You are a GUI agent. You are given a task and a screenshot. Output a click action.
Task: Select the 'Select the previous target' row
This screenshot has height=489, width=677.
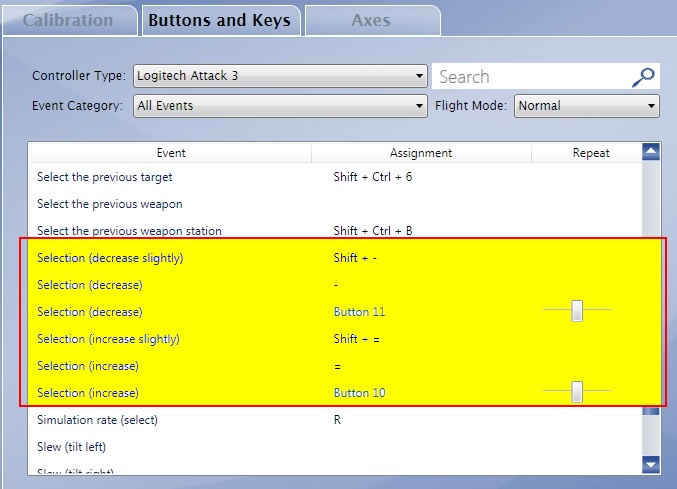pos(105,177)
